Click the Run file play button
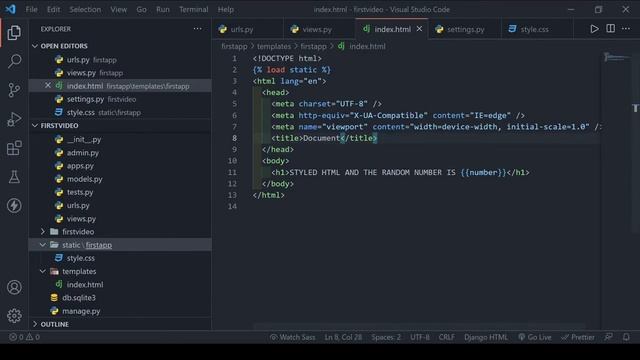640x360 pixels. 594,29
